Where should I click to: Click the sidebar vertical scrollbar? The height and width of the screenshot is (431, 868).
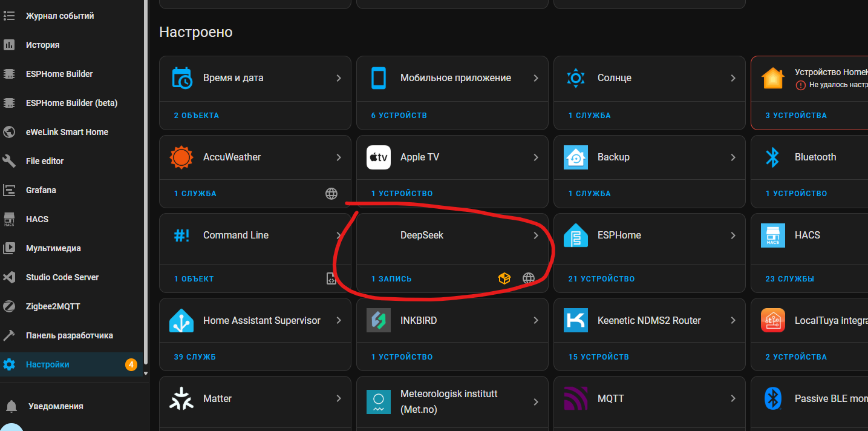point(146,182)
